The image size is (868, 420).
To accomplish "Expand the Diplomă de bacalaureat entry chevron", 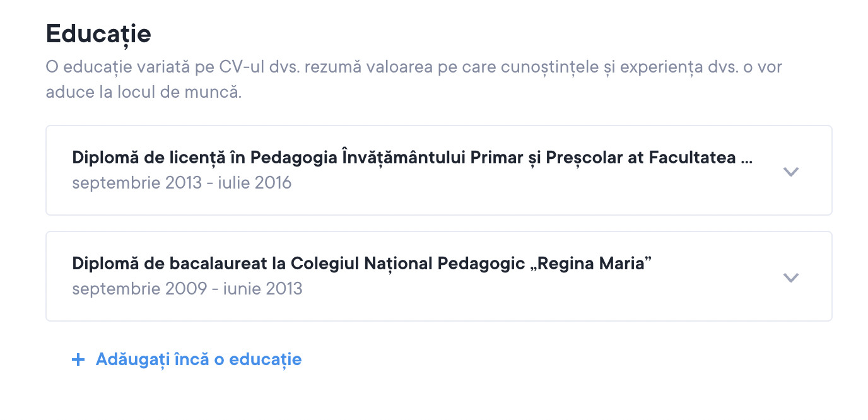I will pos(790,277).
